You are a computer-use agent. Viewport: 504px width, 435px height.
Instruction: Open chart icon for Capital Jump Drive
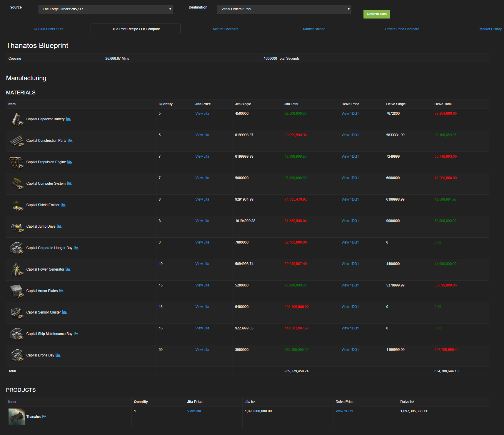(59, 226)
